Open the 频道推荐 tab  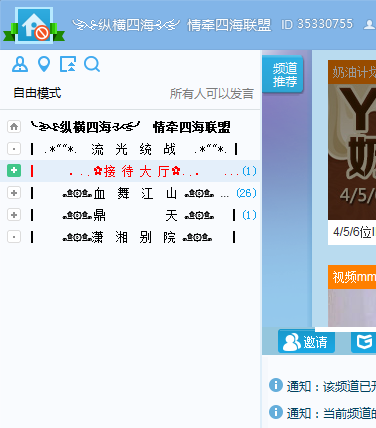(283, 74)
